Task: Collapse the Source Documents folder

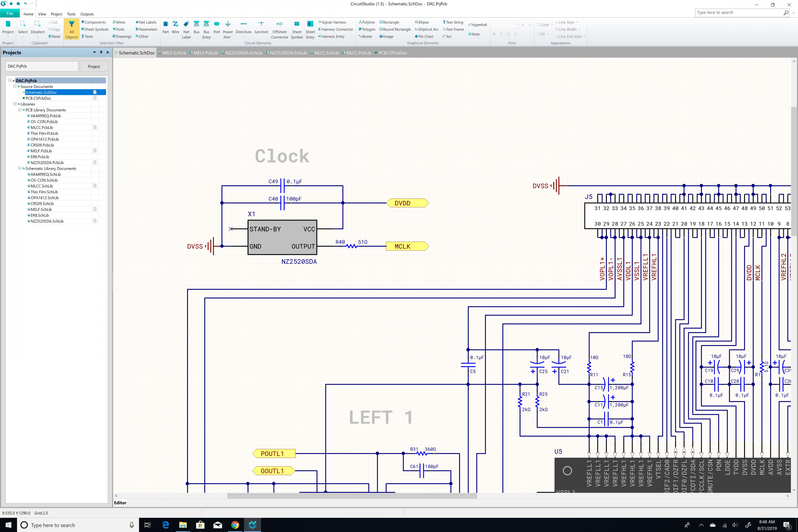Action: tap(15, 86)
